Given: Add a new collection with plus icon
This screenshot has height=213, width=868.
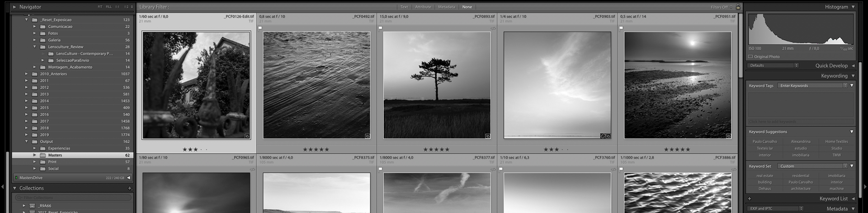Looking at the screenshot, I should pos(130,188).
